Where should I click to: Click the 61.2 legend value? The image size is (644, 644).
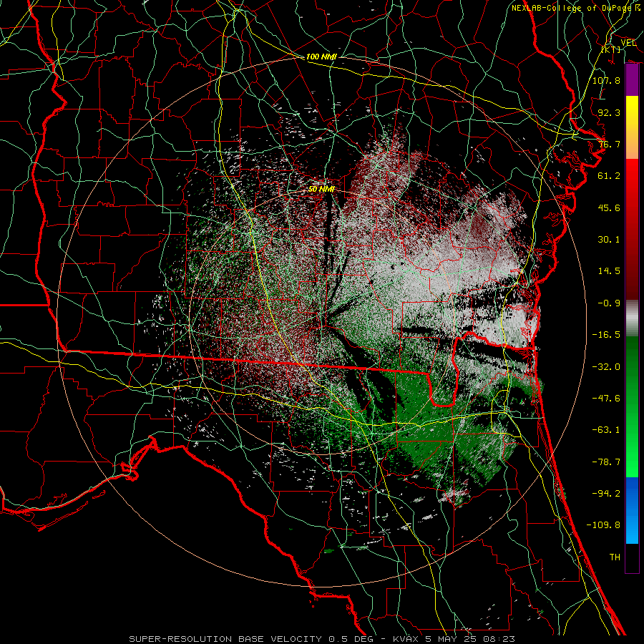[x=609, y=176]
